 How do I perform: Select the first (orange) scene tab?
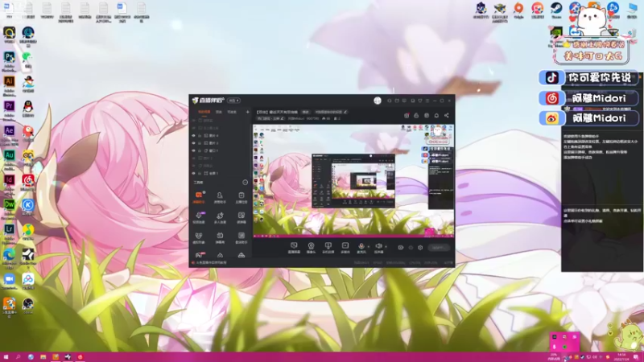tap(204, 112)
